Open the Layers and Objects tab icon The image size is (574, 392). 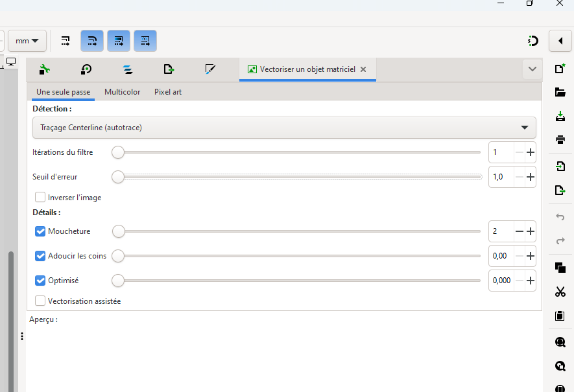128,69
